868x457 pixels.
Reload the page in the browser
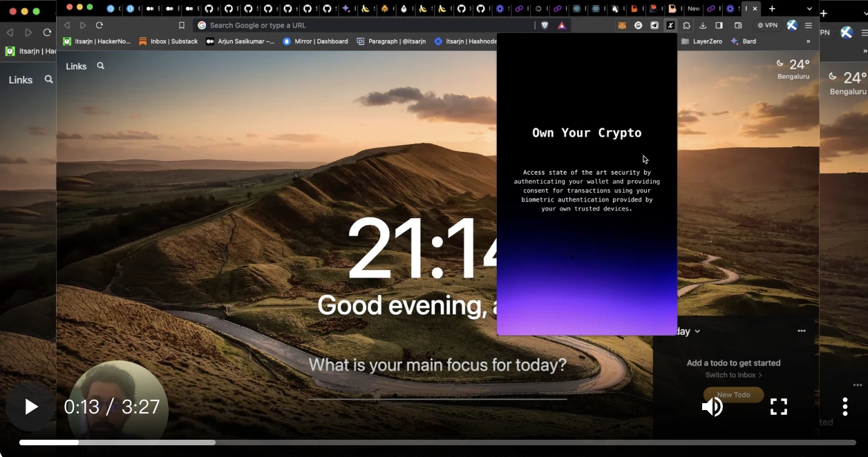(100, 26)
